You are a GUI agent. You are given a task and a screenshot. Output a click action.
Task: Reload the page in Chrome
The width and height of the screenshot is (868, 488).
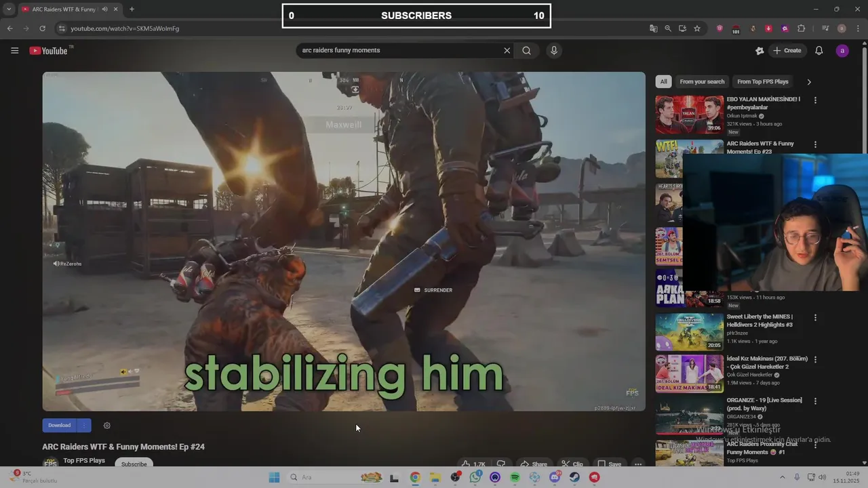(x=42, y=28)
